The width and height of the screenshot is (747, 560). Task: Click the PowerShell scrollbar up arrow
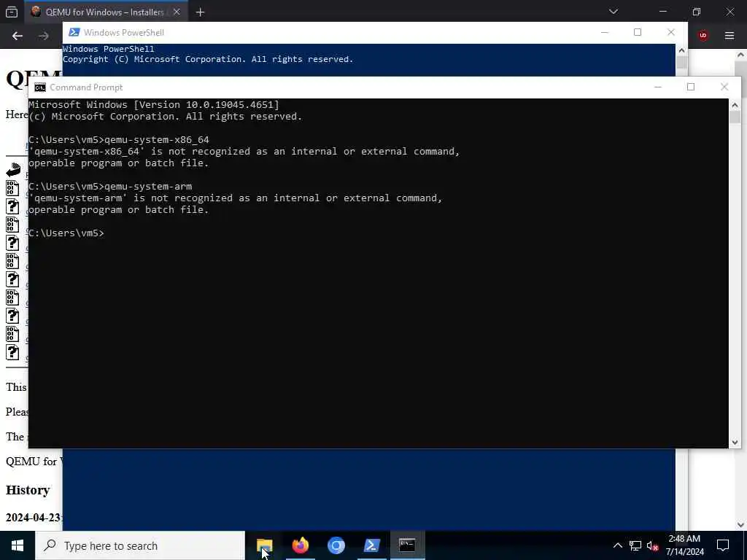pyautogui.click(x=681, y=50)
